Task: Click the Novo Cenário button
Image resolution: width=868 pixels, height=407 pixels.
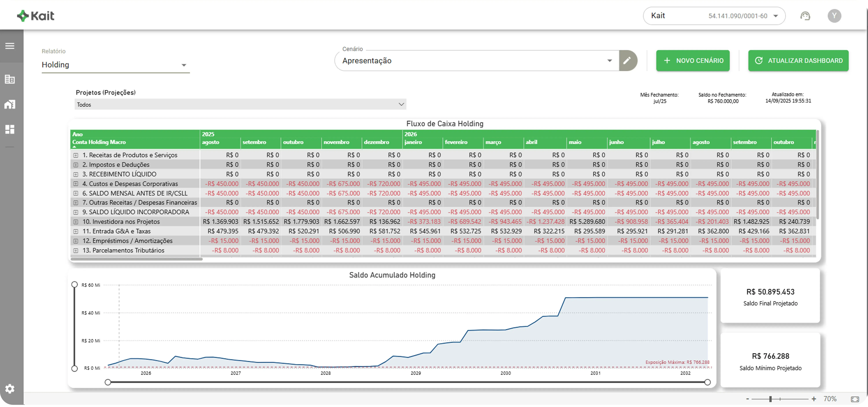Action: point(692,61)
